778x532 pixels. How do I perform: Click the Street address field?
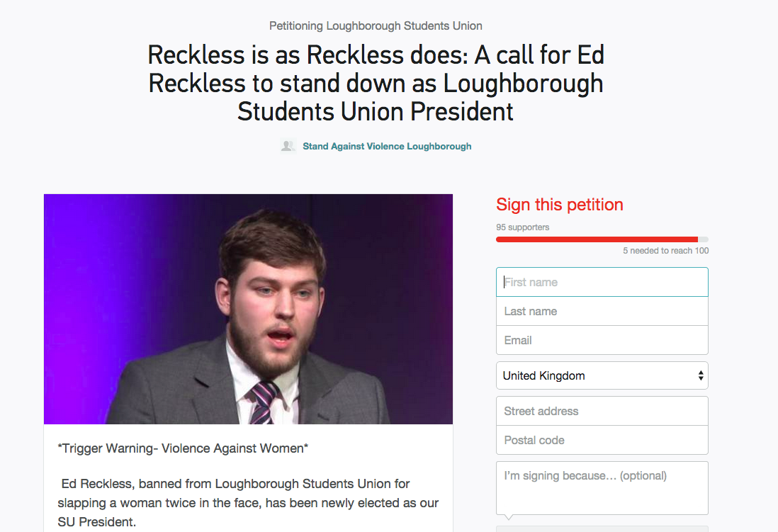pos(602,411)
